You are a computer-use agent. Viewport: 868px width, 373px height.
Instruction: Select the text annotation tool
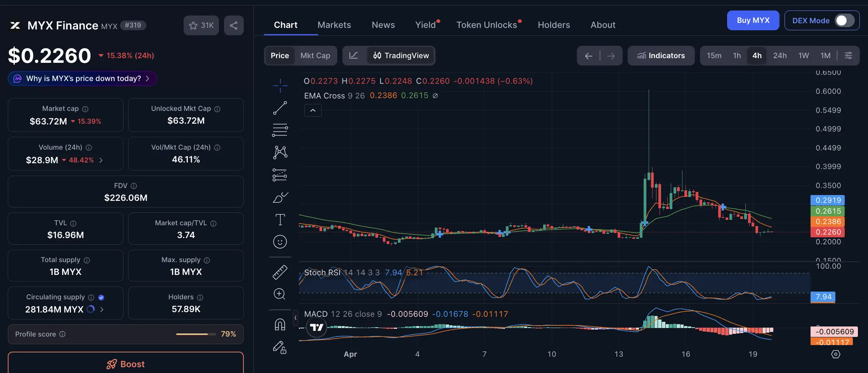pos(280,219)
